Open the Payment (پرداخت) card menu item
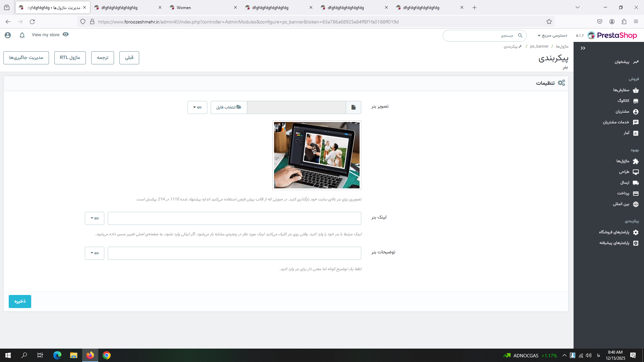 click(627, 193)
